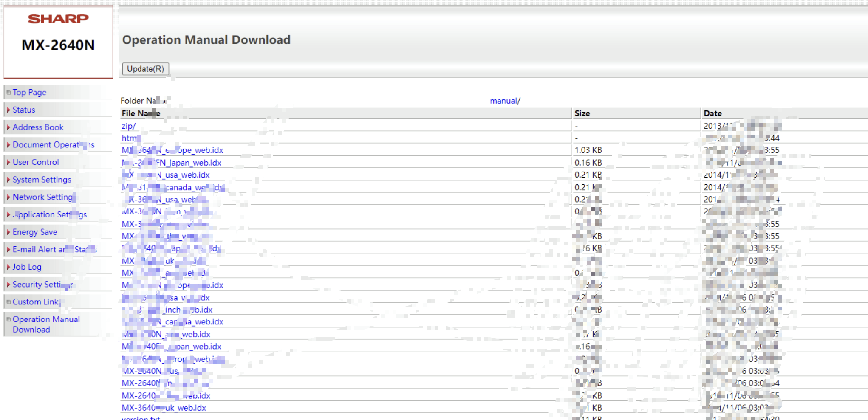The height and width of the screenshot is (420, 868).
Task: Click the Network Settings arrow icon
Action: pos(8,197)
